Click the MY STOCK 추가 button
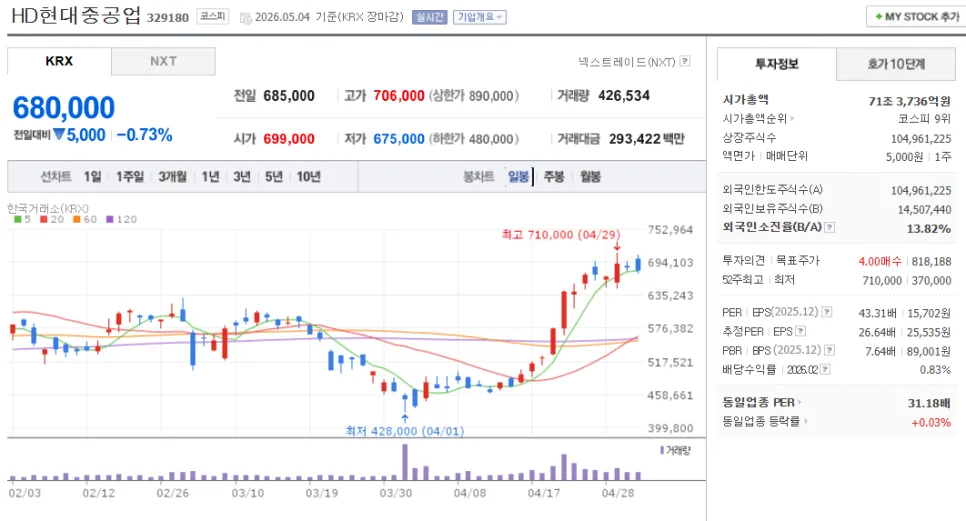The height and width of the screenshot is (521, 966). (917, 17)
